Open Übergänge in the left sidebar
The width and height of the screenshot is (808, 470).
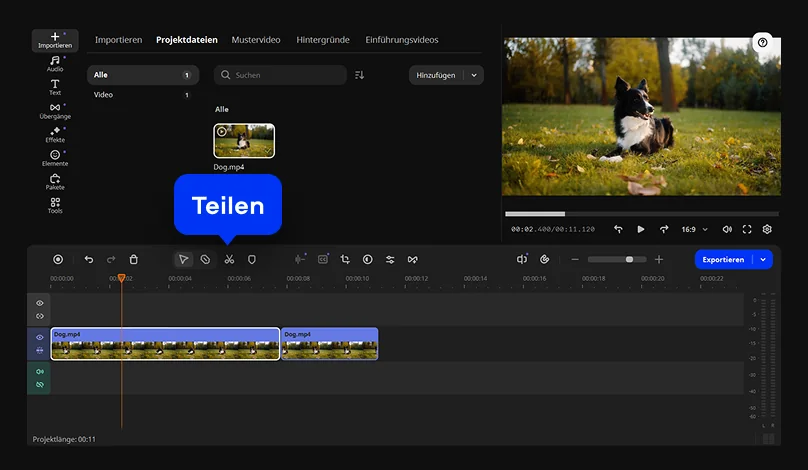(x=55, y=111)
